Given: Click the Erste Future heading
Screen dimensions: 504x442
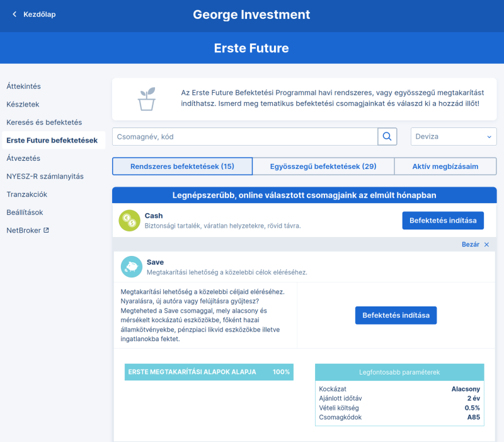Looking at the screenshot, I should tap(251, 48).
